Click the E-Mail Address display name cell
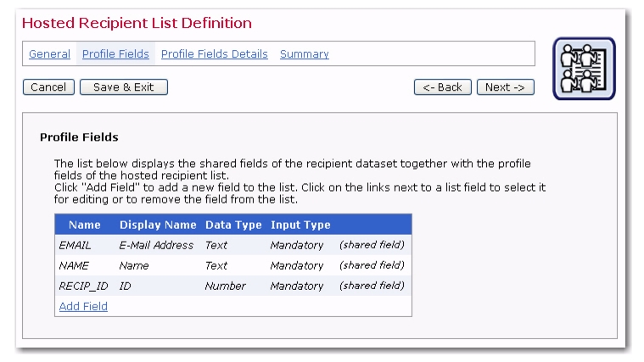644x362 pixels. click(156, 245)
